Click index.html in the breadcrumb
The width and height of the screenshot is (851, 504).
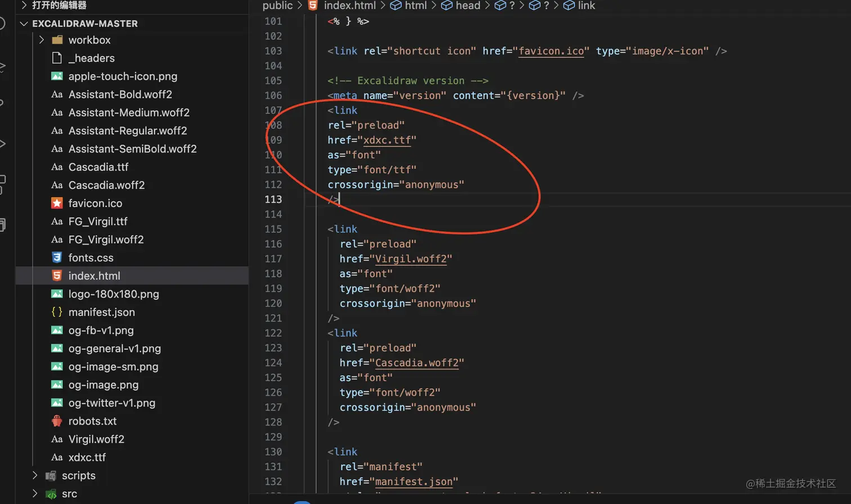(350, 5)
